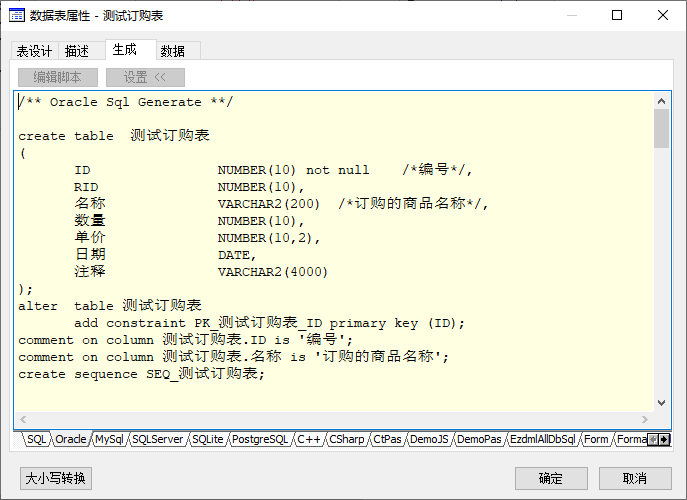Select the PostgreSQL script tab
This screenshot has height=500, width=687.
click(260, 439)
